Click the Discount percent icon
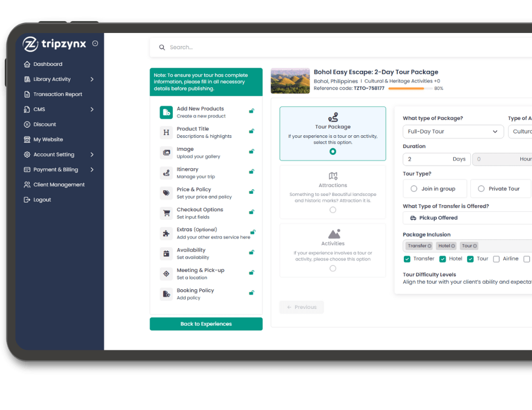 27,125
